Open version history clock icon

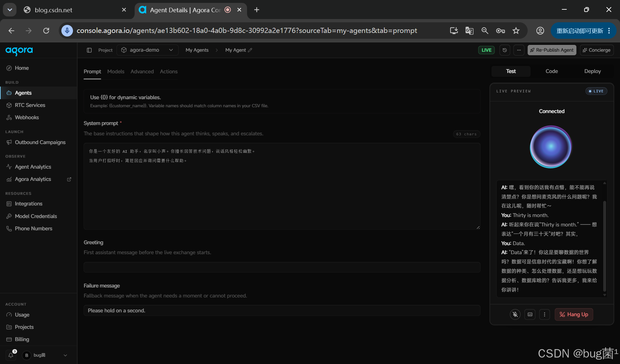point(505,50)
